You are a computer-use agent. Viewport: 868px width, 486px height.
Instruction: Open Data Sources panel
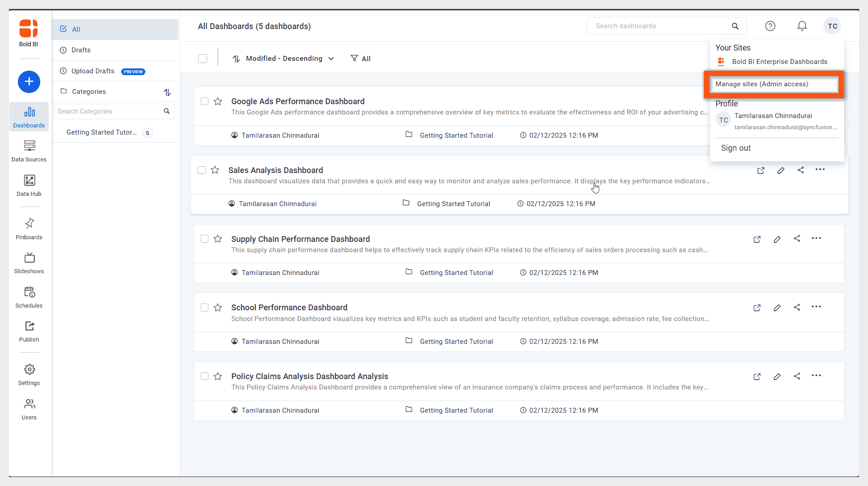tap(28, 150)
